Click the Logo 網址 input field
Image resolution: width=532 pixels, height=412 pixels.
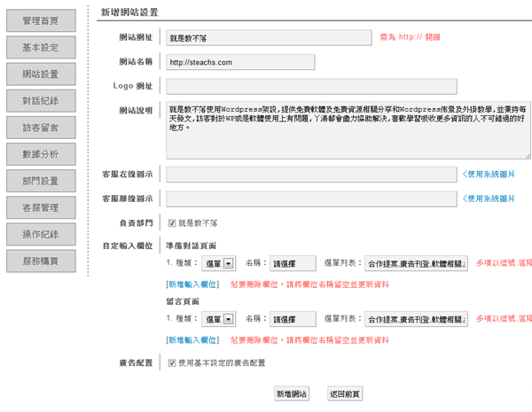pyautogui.click(x=311, y=87)
